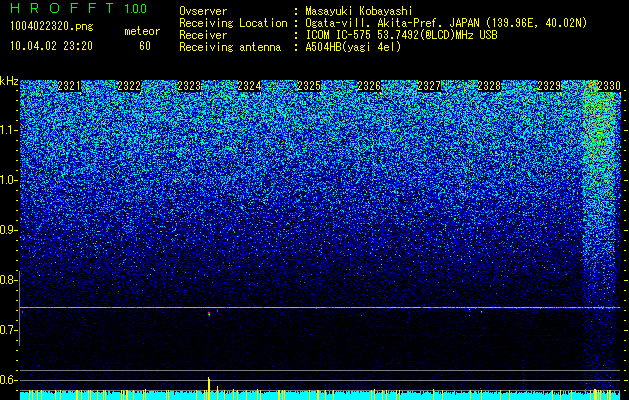Image resolution: width=629 pixels, height=400 pixels.
Task: Click the 2324 time marker
Action: pyautogui.click(x=249, y=86)
